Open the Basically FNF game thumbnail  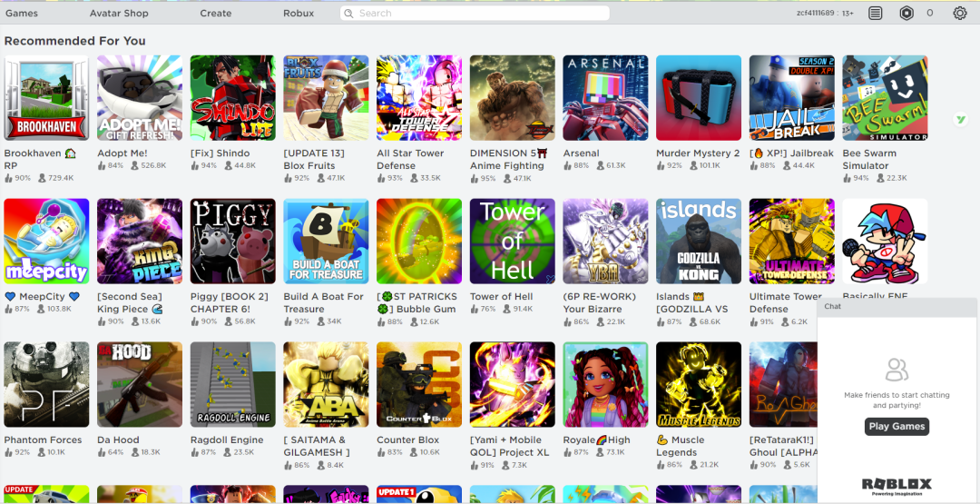(x=885, y=242)
